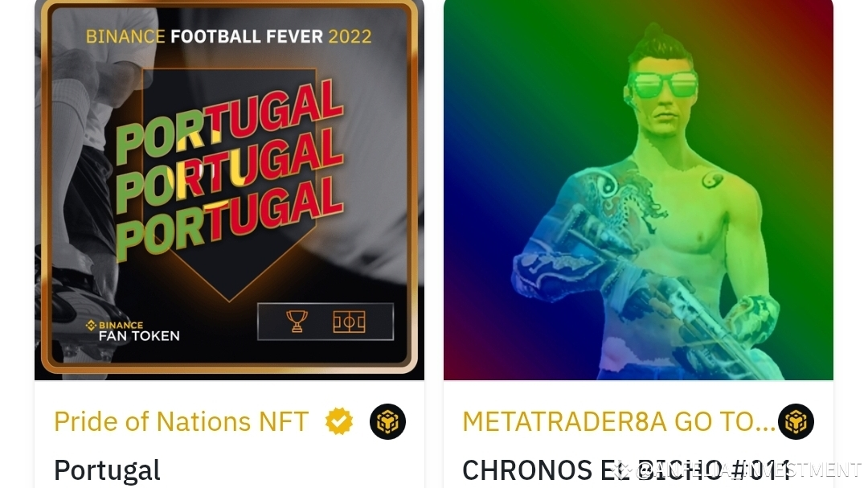Click the character's green sunglasses
This screenshot has height=488, width=868.
662,84
